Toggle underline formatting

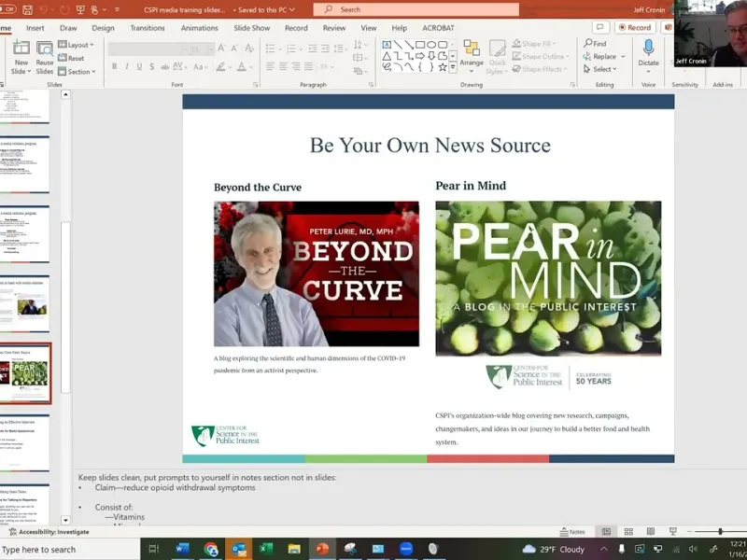click(139, 66)
